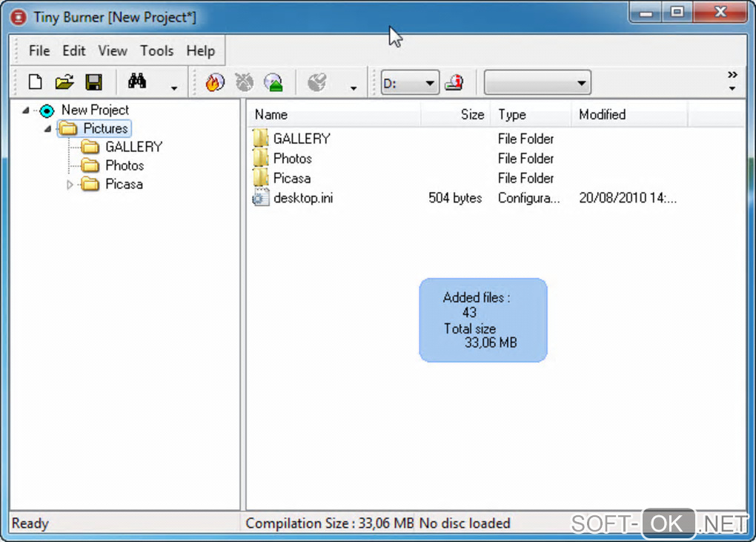Open the Tools menu

(x=156, y=50)
